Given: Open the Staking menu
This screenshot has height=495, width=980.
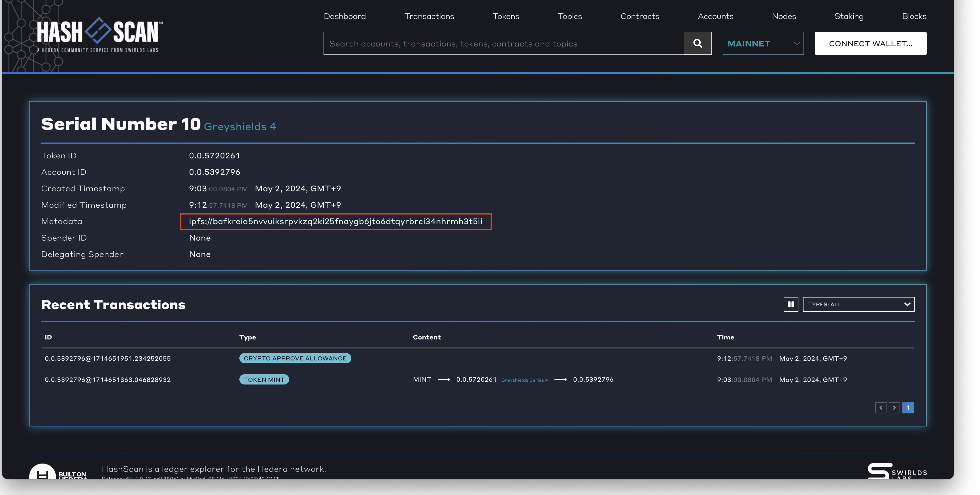Looking at the screenshot, I should point(849,16).
